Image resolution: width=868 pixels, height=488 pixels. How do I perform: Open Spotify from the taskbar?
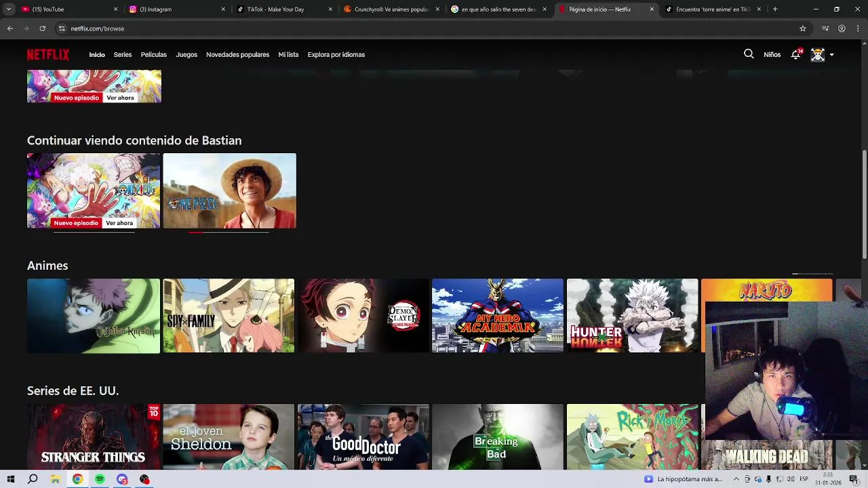point(100,479)
